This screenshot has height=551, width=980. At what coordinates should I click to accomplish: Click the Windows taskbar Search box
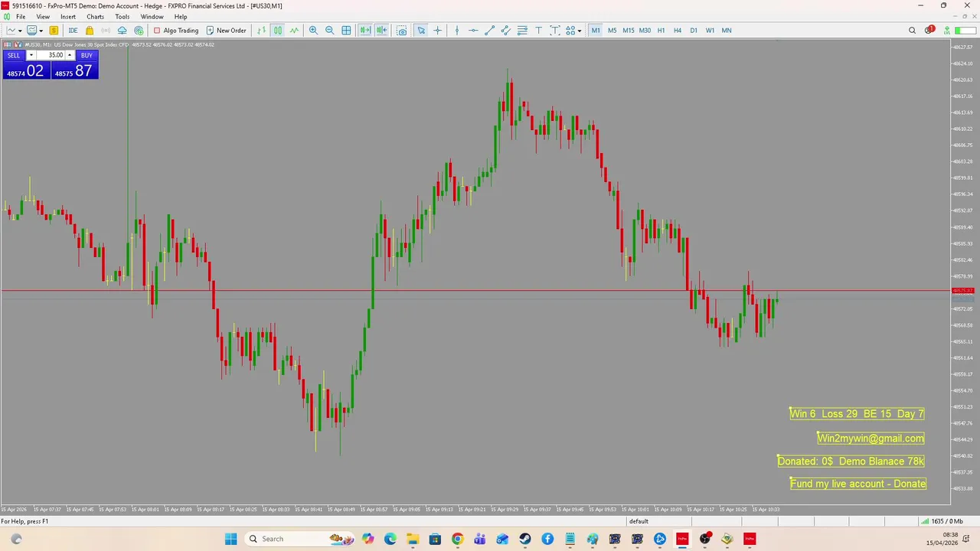[x=299, y=539]
